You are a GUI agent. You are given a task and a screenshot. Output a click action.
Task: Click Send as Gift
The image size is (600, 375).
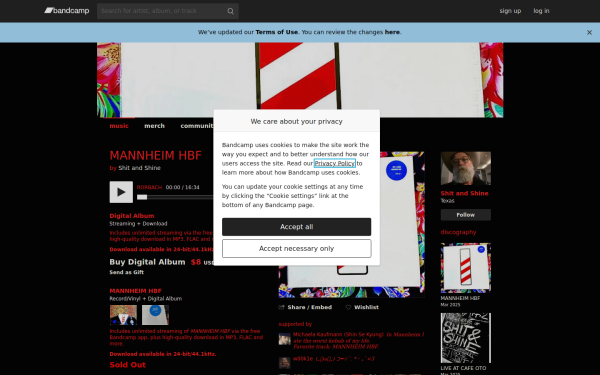click(x=127, y=272)
